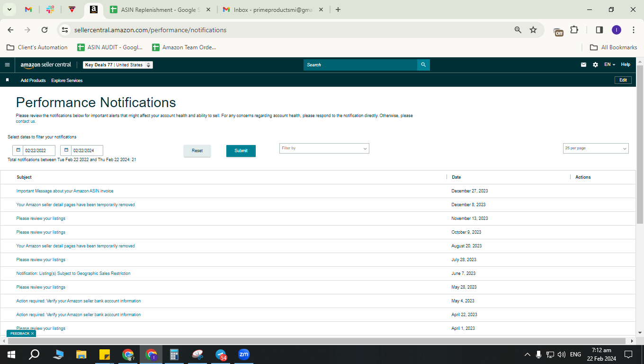Image resolution: width=644 pixels, height=364 pixels.
Task: Open the Windows Start menu
Action: (11, 355)
